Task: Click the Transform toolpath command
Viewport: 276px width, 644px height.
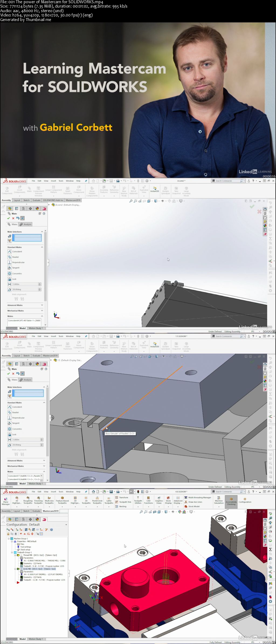Action: pyautogui.click(x=122, y=498)
